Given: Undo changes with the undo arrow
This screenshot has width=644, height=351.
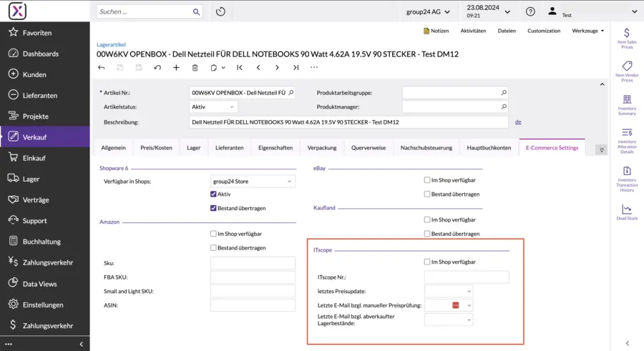Looking at the screenshot, I should 157,68.
